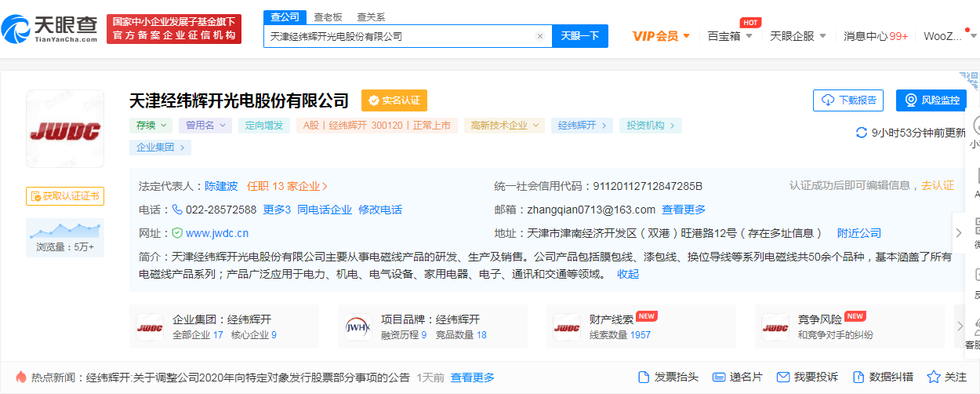Switch to the 查公司 tab
Viewport: 980px width, 394px height.
click(x=285, y=16)
